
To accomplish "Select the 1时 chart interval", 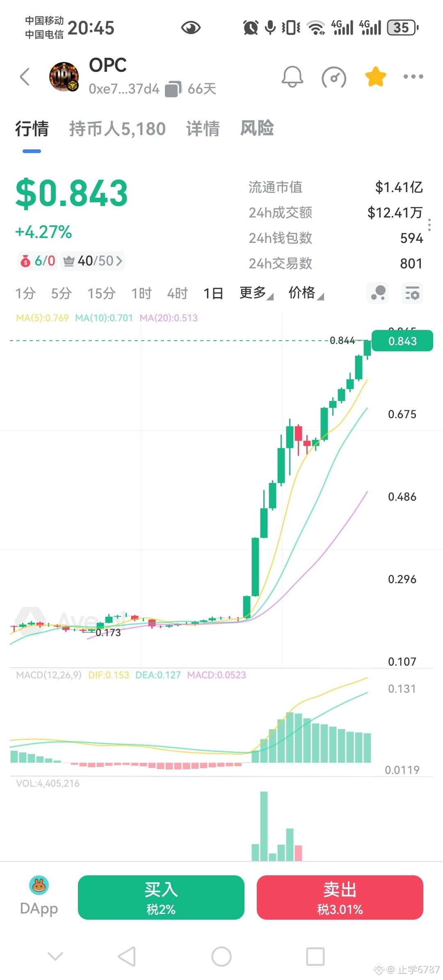I will 142,293.
